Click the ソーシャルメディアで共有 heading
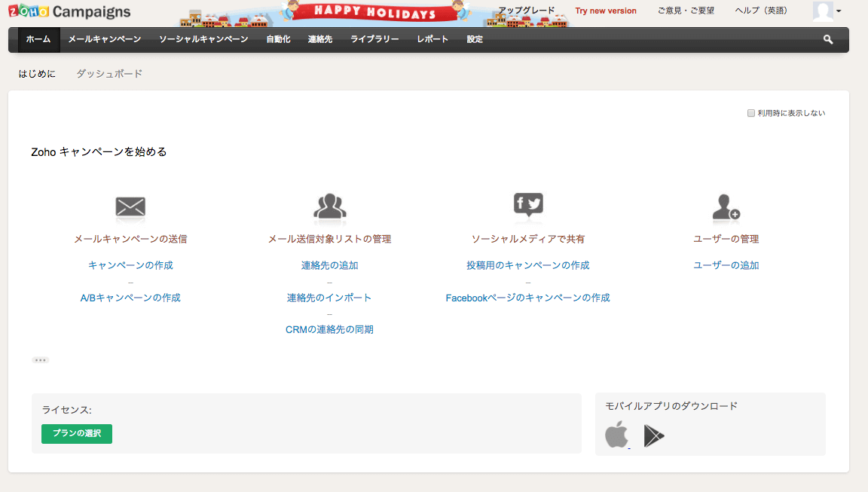 (527, 239)
